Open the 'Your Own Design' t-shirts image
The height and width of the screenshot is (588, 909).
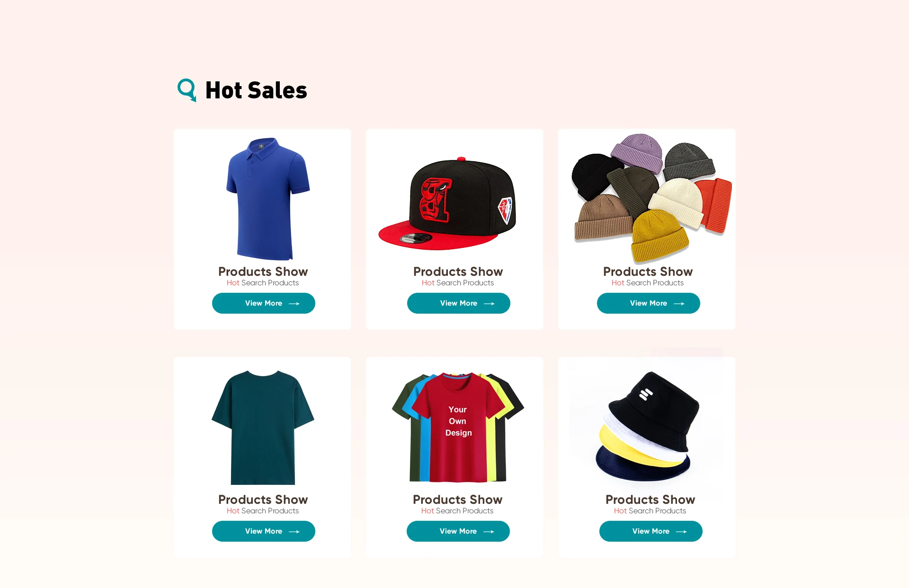(458, 427)
